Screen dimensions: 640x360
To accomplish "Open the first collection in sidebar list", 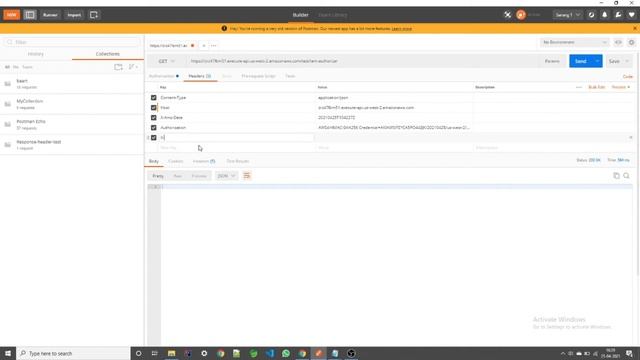I will click(72, 84).
